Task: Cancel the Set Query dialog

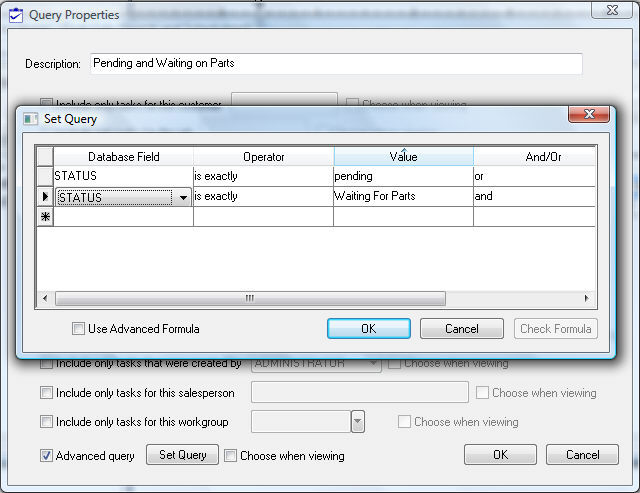Action: click(x=461, y=329)
